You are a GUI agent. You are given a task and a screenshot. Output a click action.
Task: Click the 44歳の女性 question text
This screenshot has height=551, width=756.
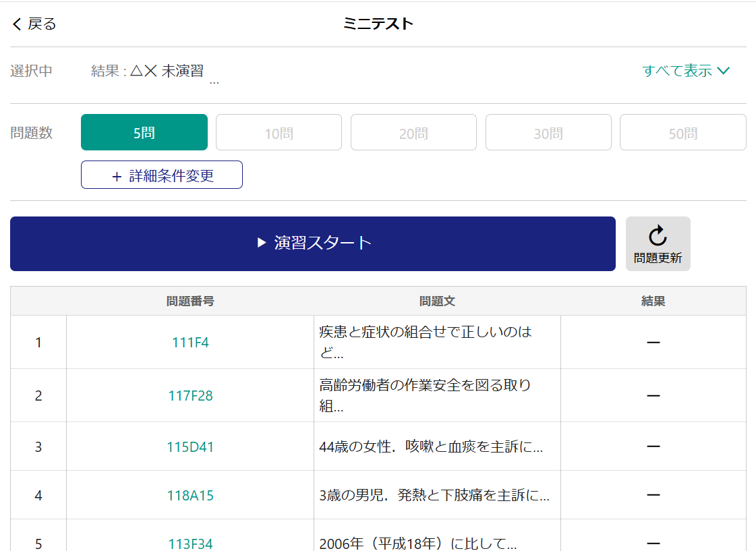click(431, 447)
